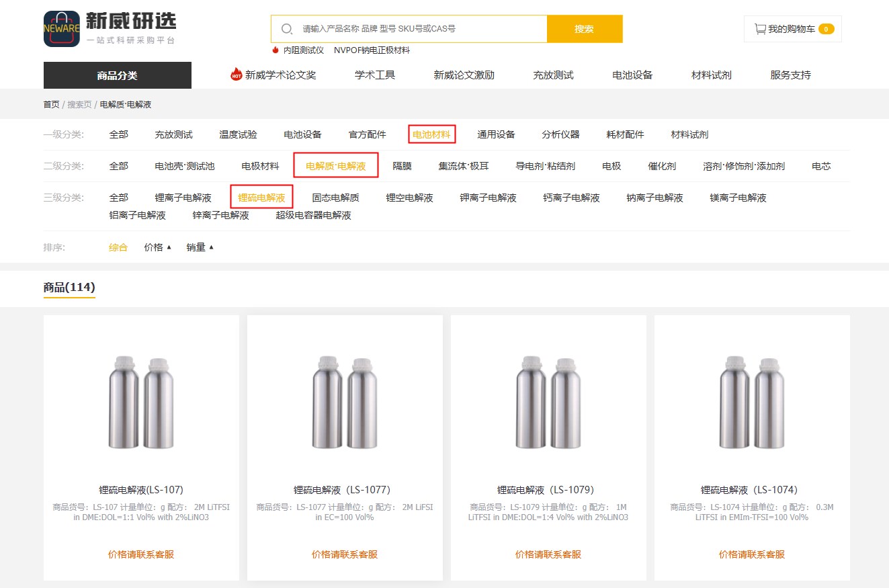889x588 pixels.
Task: Select 电解质·电解液 second-level category
Action: coord(336,166)
